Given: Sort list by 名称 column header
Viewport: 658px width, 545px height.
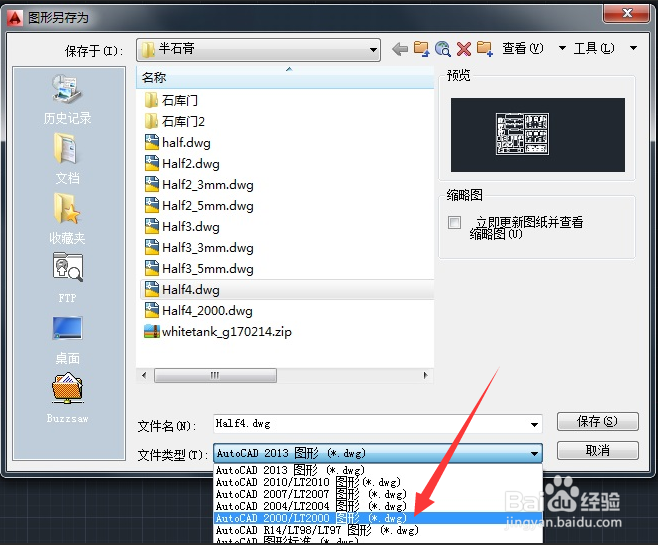Looking at the screenshot, I should coord(285,77).
